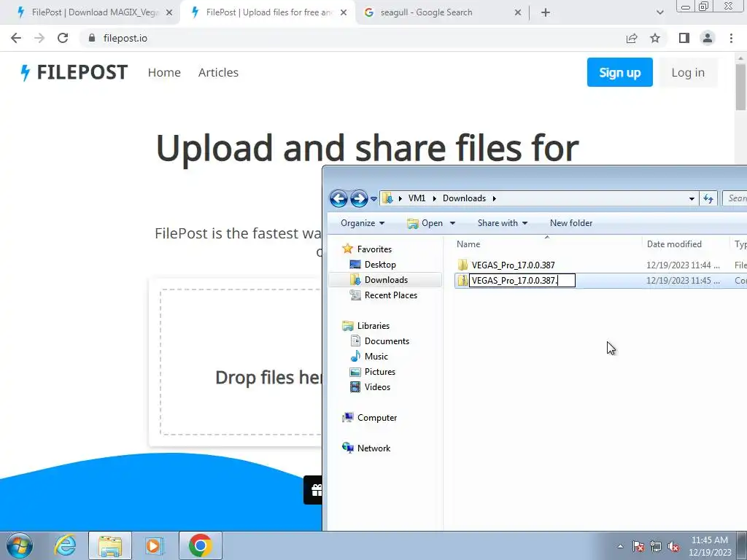The width and height of the screenshot is (747, 560).
Task: Click the Sign up button
Action: [620, 72]
